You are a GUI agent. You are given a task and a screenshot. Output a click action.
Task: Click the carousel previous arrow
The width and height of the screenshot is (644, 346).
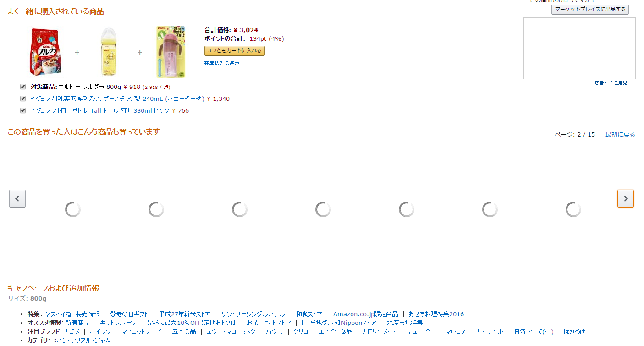tap(17, 198)
